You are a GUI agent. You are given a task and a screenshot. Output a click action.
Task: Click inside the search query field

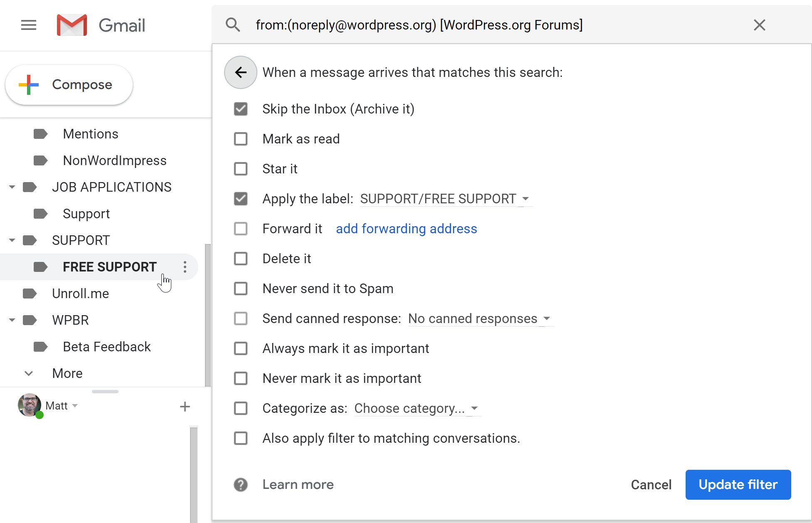click(419, 25)
